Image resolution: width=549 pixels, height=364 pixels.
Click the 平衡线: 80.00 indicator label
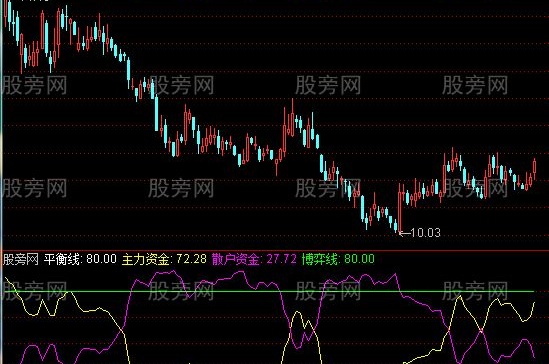80,259
